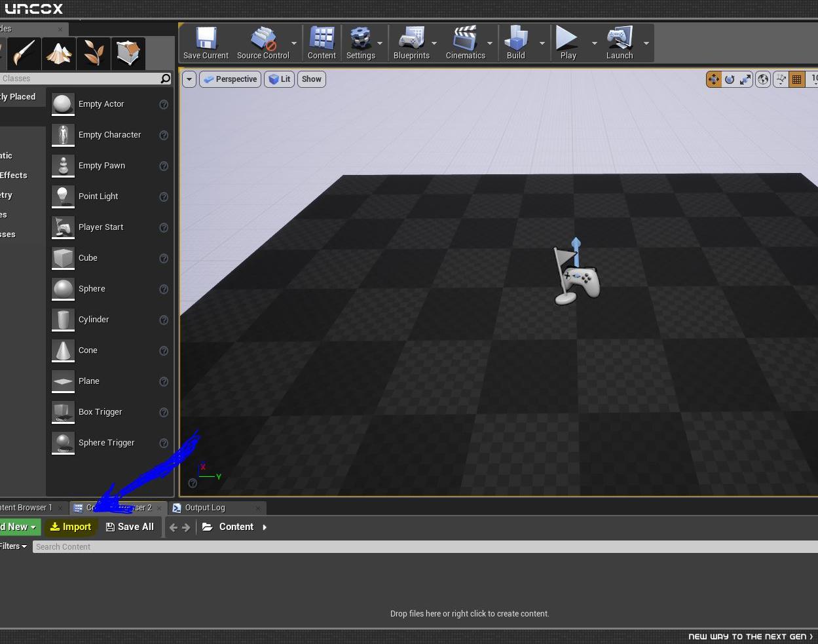Select Cube item
818x644 pixels.
110,258
